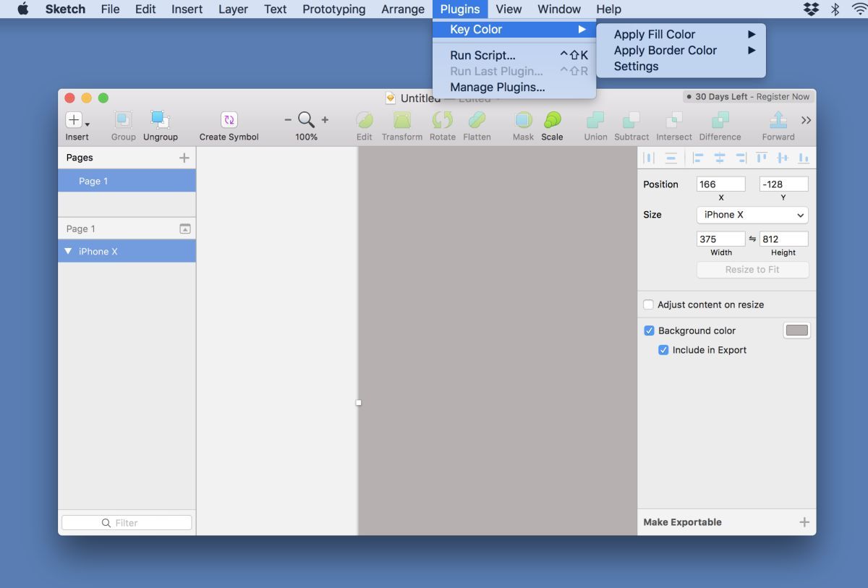Click the magnifier zoom tool icon
Screen dimensions: 868x588
pos(306,120)
